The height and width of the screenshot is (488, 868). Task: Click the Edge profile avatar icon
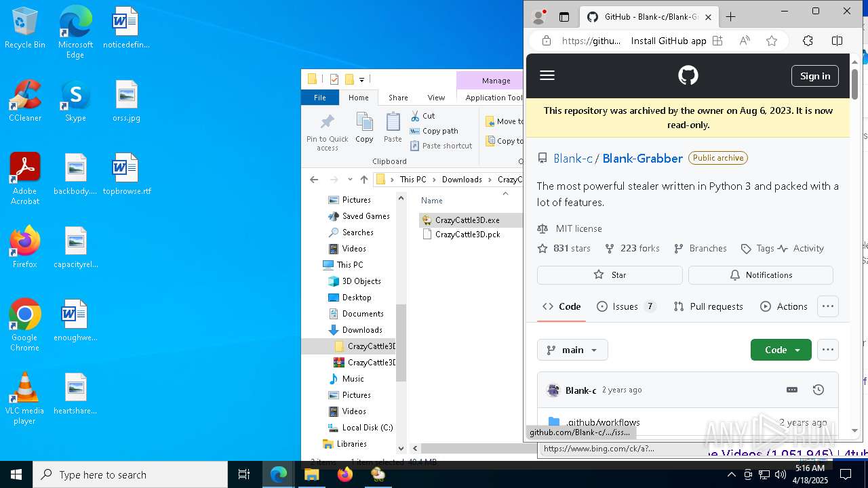[539, 17]
